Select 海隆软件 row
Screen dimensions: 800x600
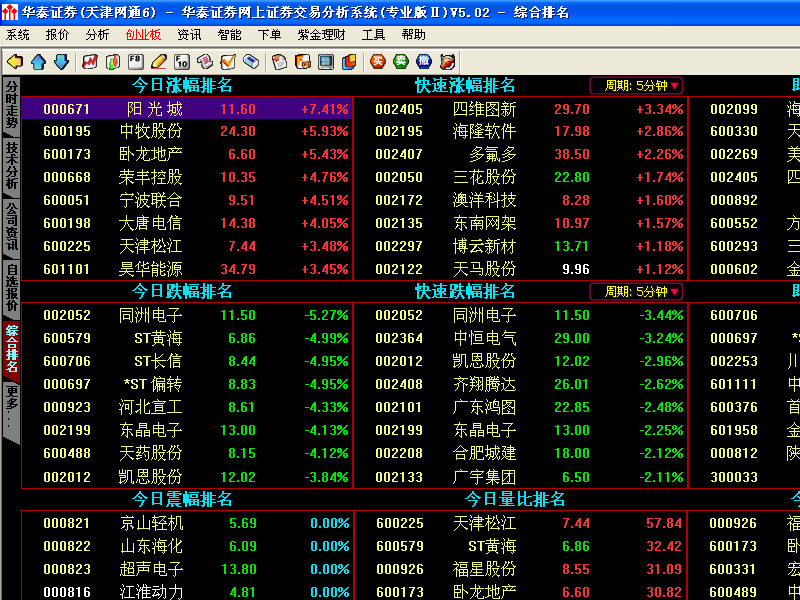click(520, 132)
